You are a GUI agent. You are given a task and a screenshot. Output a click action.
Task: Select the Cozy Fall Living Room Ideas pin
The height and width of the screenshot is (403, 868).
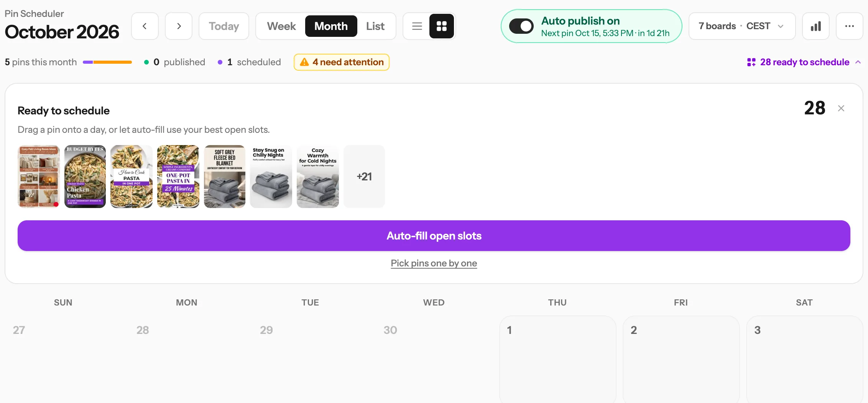(39, 177)
